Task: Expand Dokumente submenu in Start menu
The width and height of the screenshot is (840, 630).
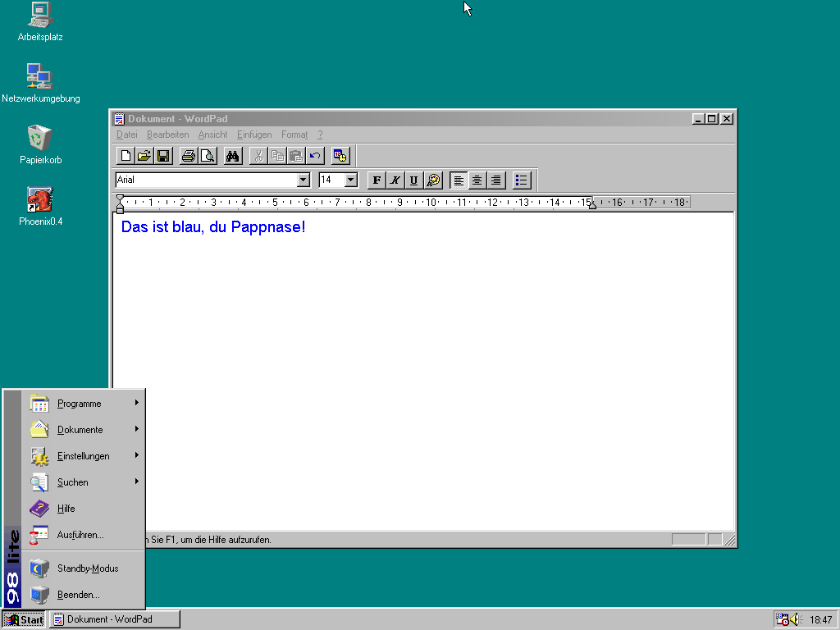Action: click(83, 430)
